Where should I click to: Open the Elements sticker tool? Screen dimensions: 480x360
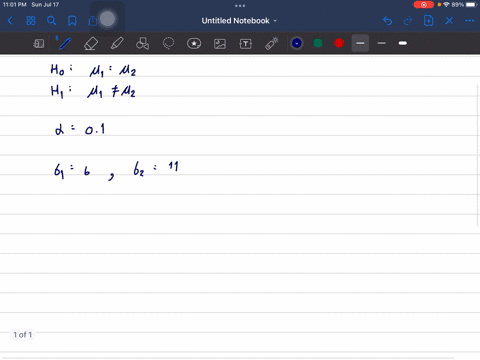tap(194, 44)
